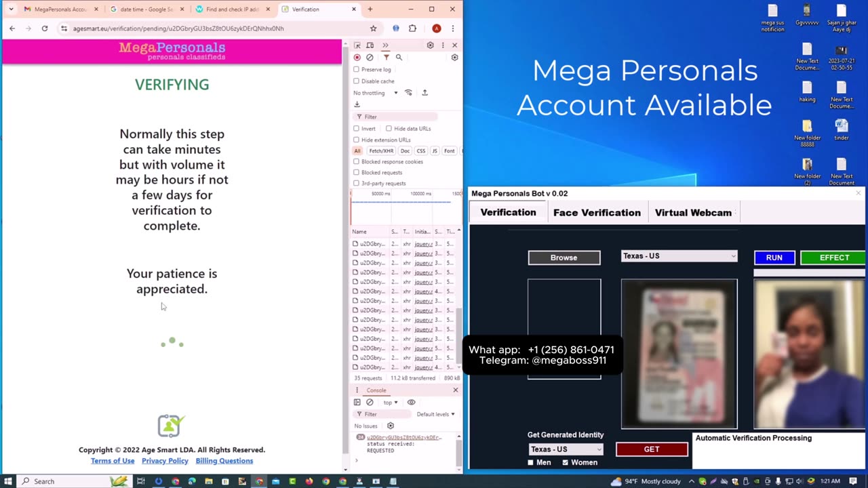
Task: Open DevTools main settings gear icon
Action: [x=430, y=45]
